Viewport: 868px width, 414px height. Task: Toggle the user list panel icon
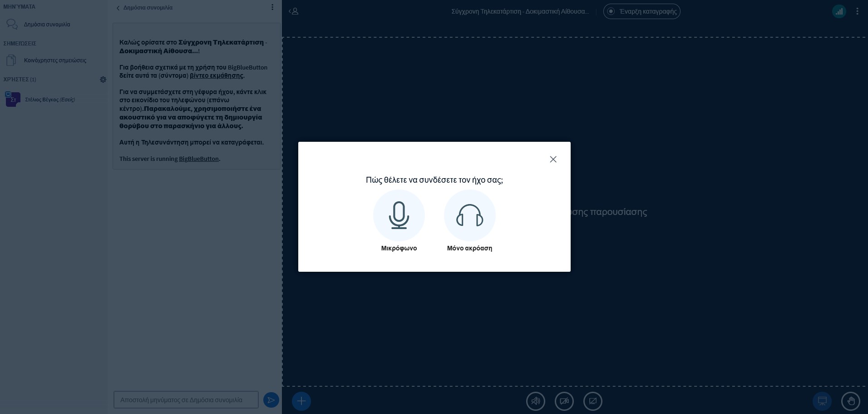click(294, 11)
